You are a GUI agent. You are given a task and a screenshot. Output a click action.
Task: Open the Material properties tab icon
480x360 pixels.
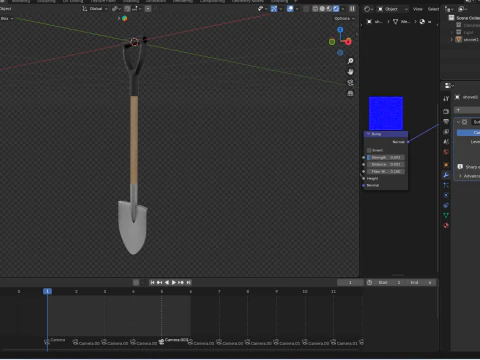(x=446, y=226)
